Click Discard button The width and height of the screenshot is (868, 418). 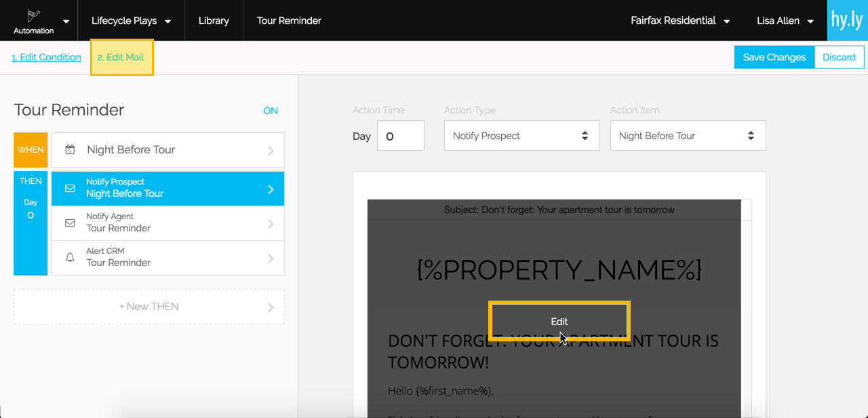[x=839, y=57]
